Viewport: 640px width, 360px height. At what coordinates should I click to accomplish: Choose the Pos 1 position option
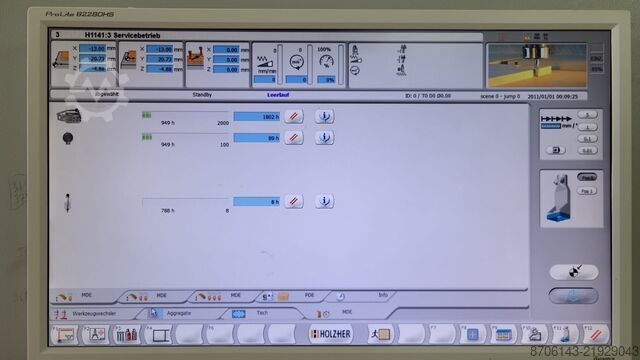pos(587,191)
